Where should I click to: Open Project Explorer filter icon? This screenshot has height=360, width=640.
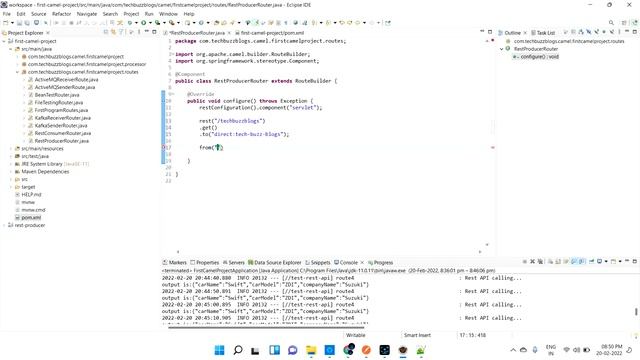pyautogui.click(x=121, y=32)
